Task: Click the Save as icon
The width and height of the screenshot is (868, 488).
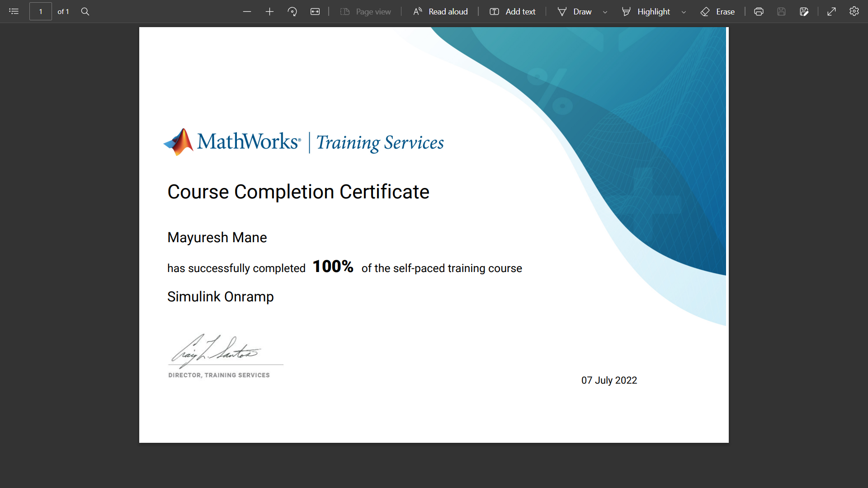Action: point(804,11)
